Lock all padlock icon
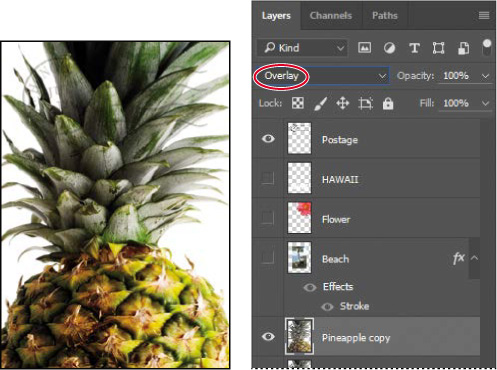The image size is (497, 370). click(x=388, y=103)
